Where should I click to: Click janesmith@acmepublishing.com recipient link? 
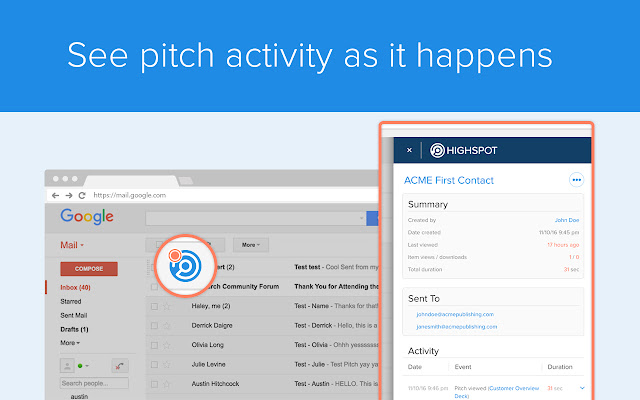pyautogui.click(x=457, y=327)
